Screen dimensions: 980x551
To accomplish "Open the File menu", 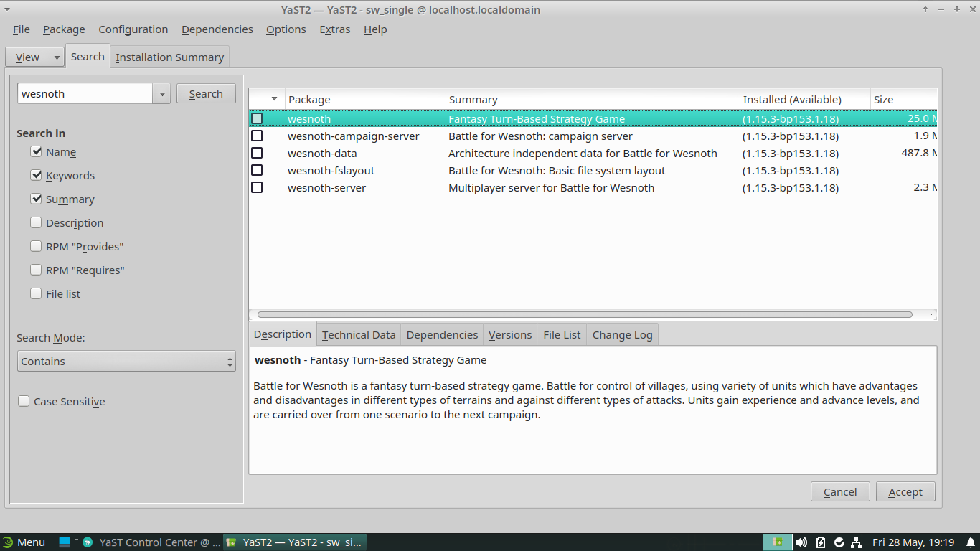I will pos(22,29).
